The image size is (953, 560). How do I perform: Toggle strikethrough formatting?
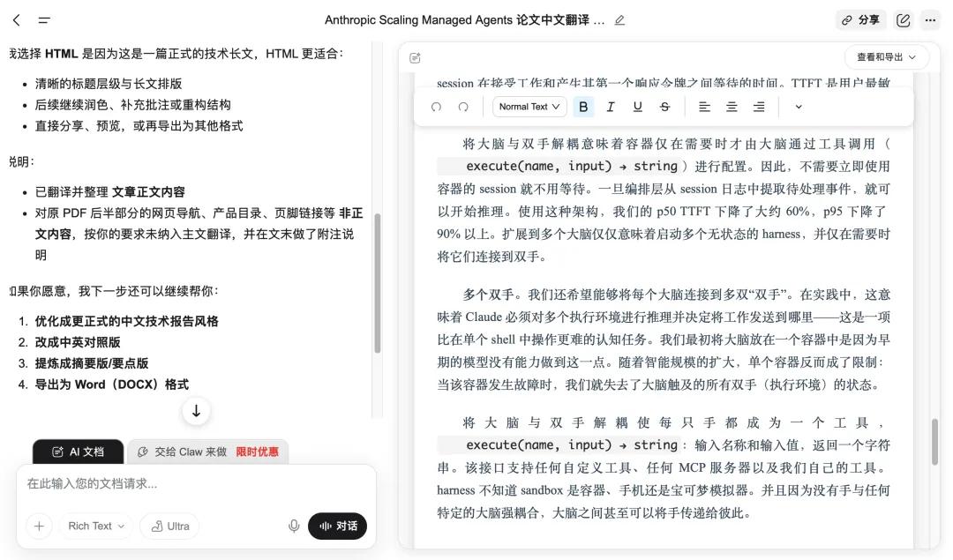click(665, 107)
